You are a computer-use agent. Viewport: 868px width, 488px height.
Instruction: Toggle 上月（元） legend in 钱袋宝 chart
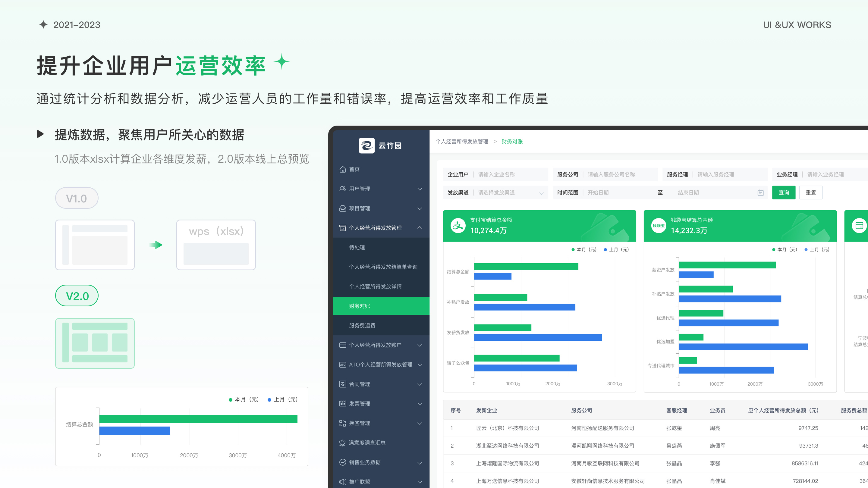[x=817, y=249]
